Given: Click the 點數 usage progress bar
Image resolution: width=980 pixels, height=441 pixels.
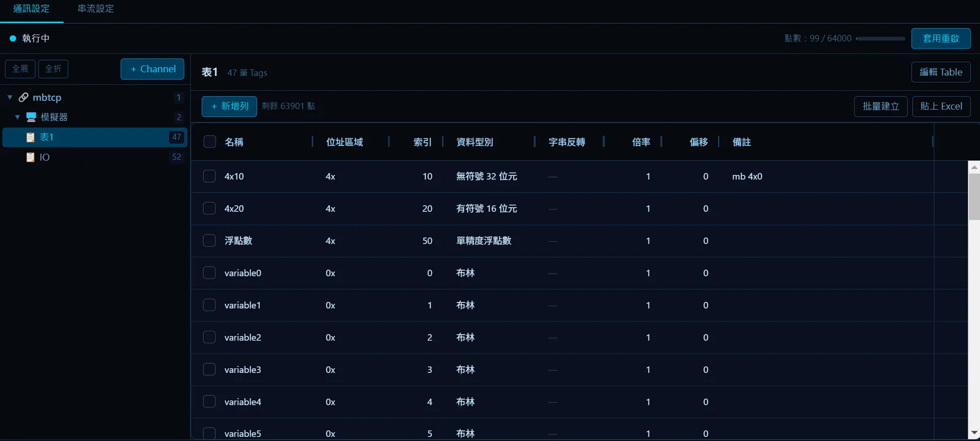Looking at the screenshot, I should click(x=880, y=39).
